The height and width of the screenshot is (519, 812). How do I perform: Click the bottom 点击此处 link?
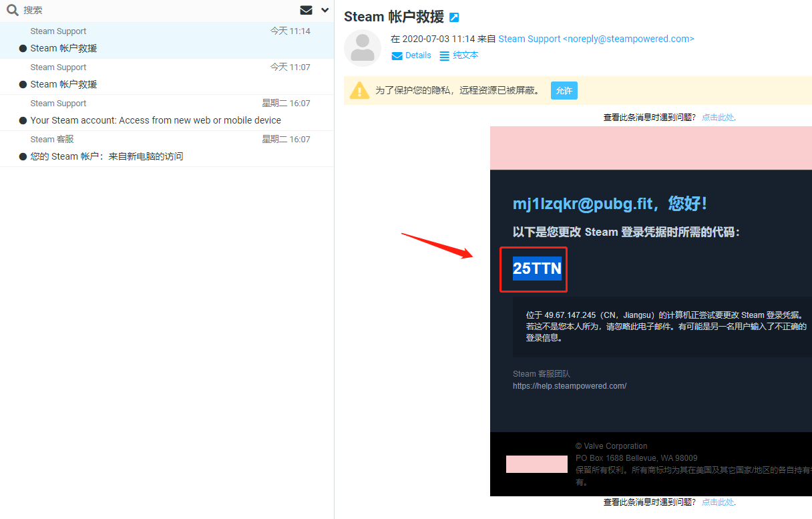click(717, 502)
